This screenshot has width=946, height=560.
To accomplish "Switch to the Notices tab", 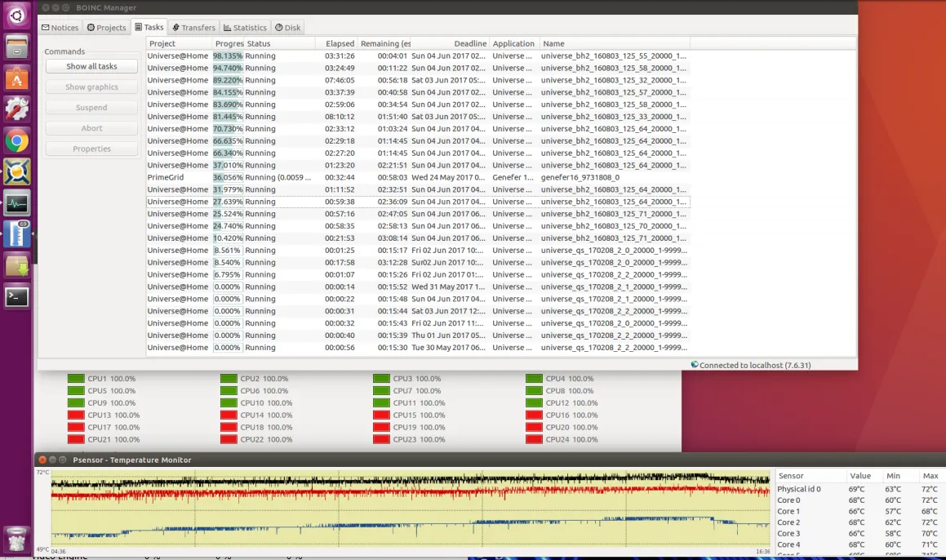I will click(x=60, y=27).
